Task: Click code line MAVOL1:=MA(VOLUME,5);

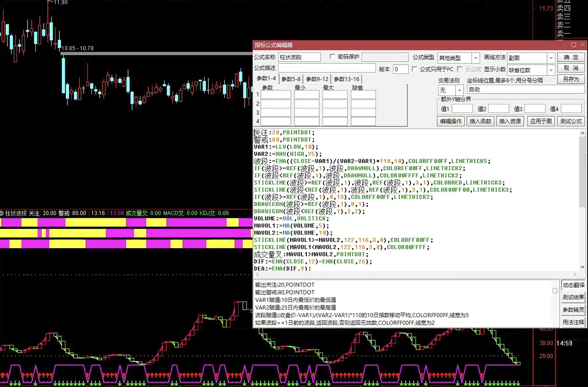Action: 291,226
